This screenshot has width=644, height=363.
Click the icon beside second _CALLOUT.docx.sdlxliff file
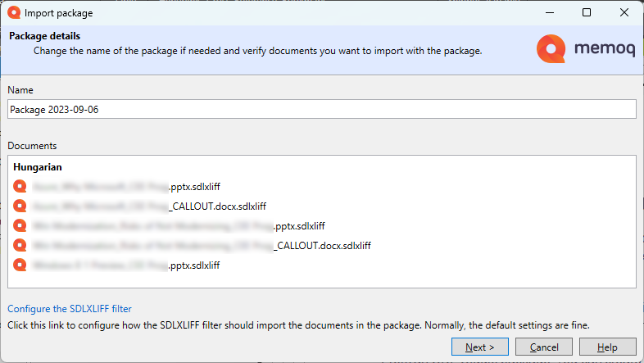20,246
